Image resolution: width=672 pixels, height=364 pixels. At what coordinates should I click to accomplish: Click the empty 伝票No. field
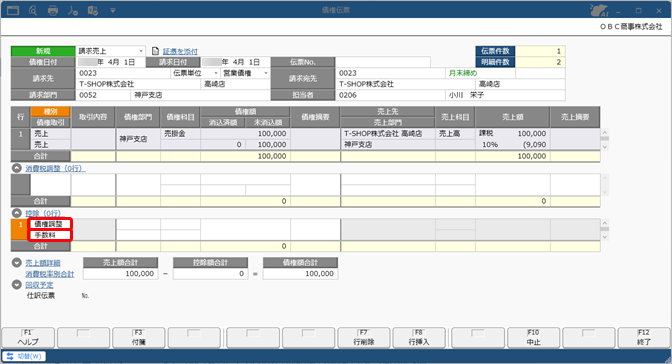[x=383, y=62]
